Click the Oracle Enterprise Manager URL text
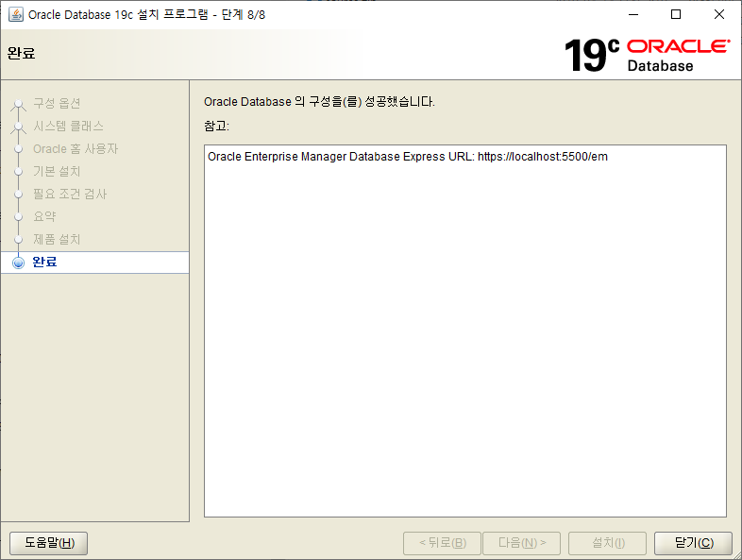 [408, 157]
